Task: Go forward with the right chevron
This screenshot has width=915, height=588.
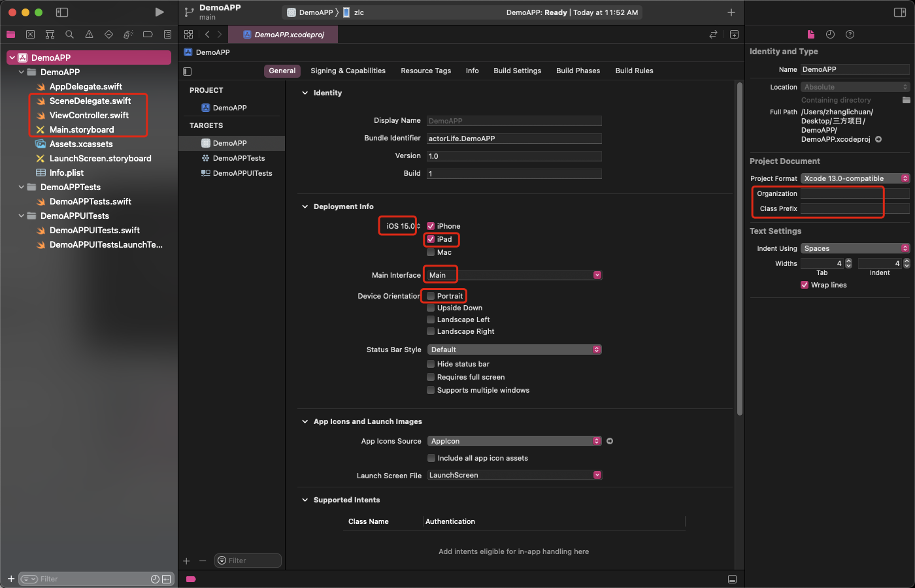Action: tap(220, 35)
